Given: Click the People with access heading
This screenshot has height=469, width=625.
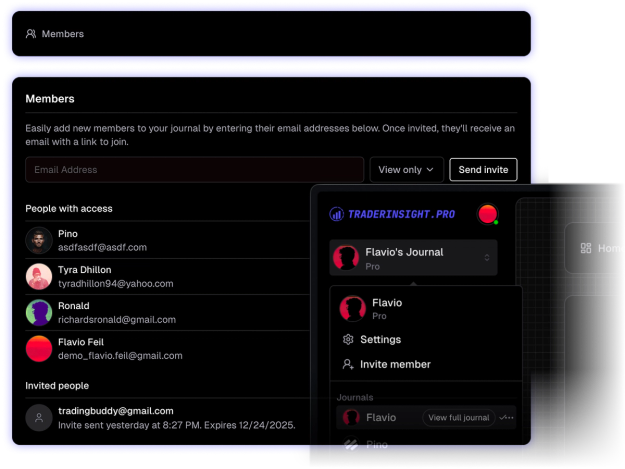Looking at the screenshot, I should (x=69, y=208).
